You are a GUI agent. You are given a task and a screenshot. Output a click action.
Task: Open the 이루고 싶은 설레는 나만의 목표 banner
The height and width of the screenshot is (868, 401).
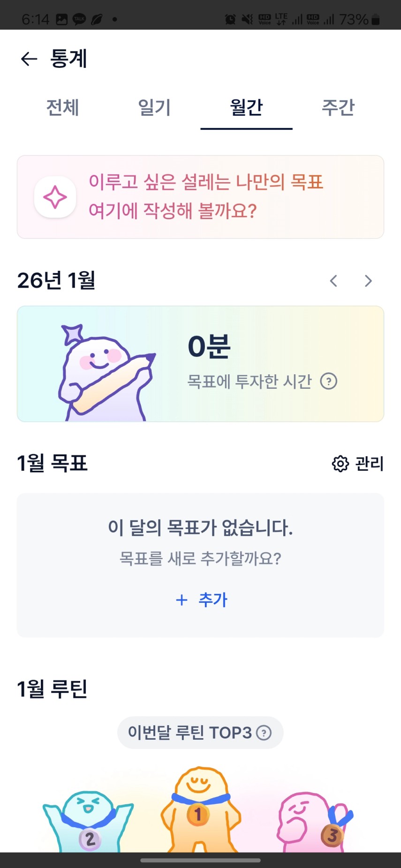206,197
